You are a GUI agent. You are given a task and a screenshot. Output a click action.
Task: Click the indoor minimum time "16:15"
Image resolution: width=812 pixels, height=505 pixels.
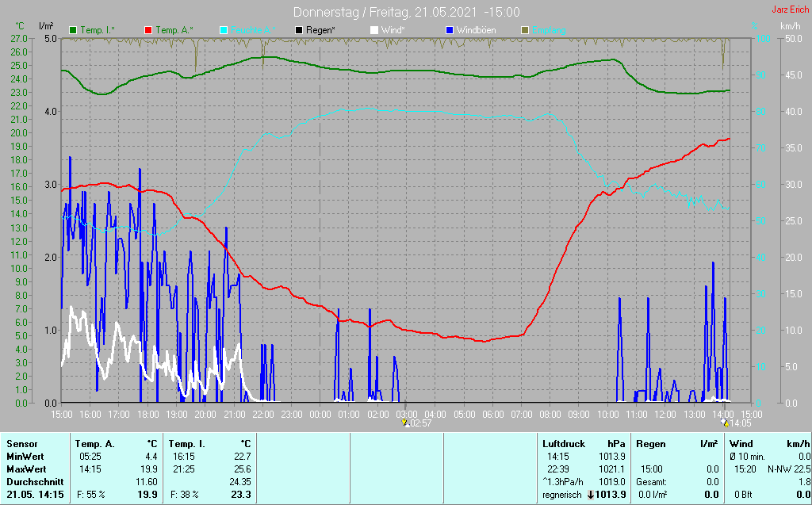(x=184, y=457)
